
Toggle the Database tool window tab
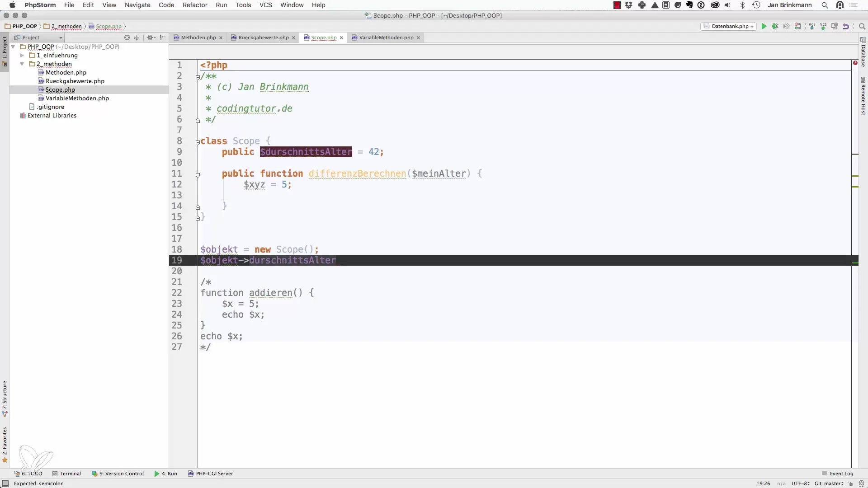[x=863, y=52]
